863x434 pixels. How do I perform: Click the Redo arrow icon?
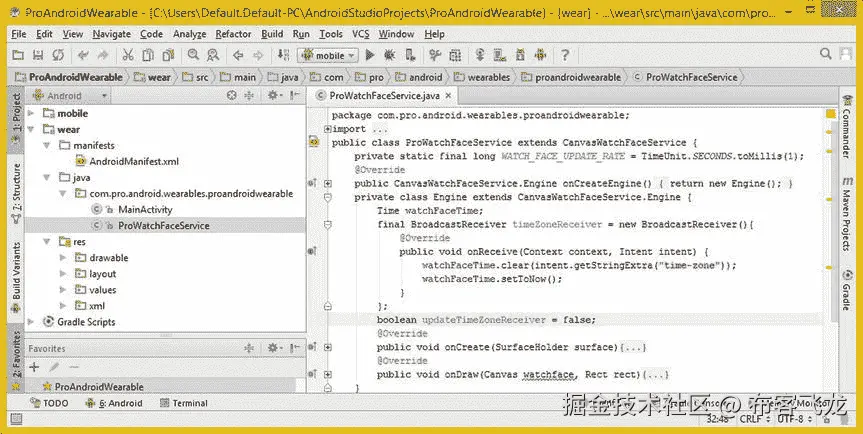pyautogui.click(x=102, y=55)
